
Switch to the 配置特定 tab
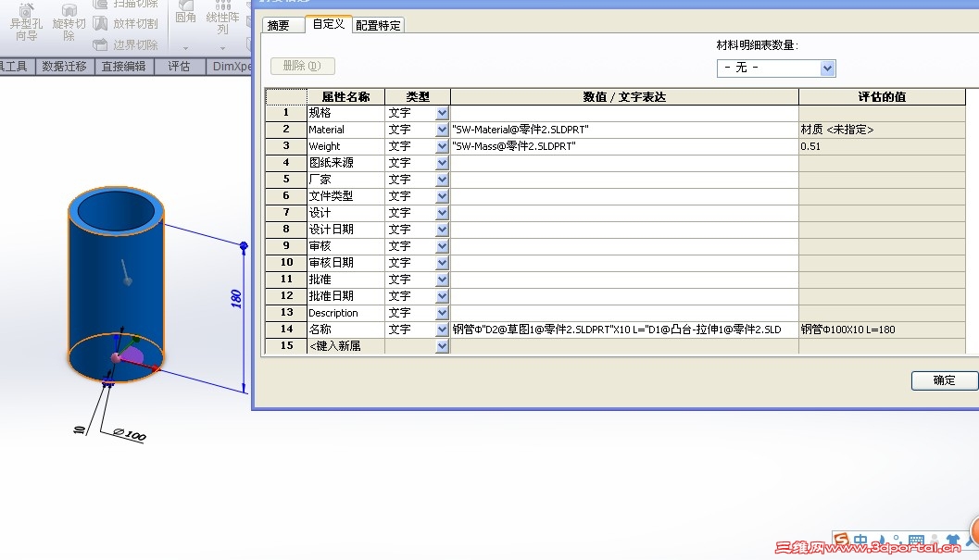tap(379, 26)
